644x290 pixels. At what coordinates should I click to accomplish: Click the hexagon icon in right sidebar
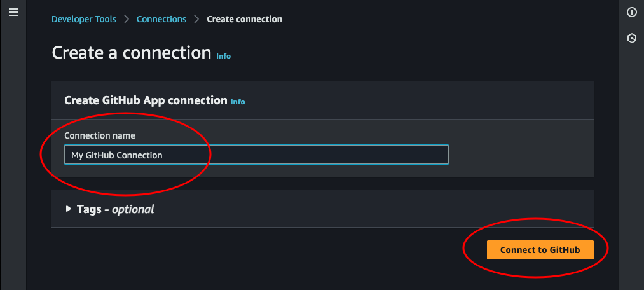tap(631, 38)
